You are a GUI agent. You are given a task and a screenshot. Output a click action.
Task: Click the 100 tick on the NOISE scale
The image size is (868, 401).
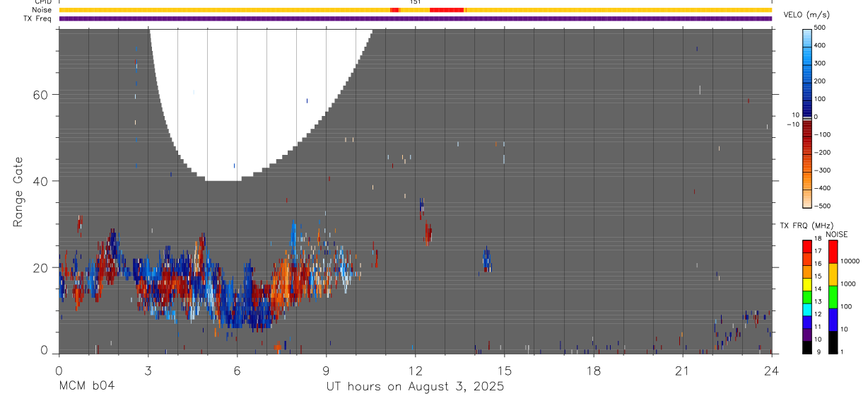pyautogui.click(x=846, y=306)
